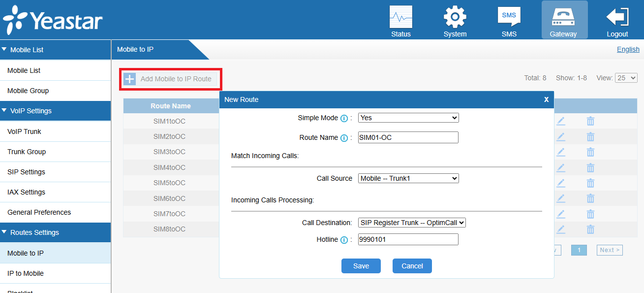Edit the SIM6toOC route with the pencil icon

click(x=561, y=198)
